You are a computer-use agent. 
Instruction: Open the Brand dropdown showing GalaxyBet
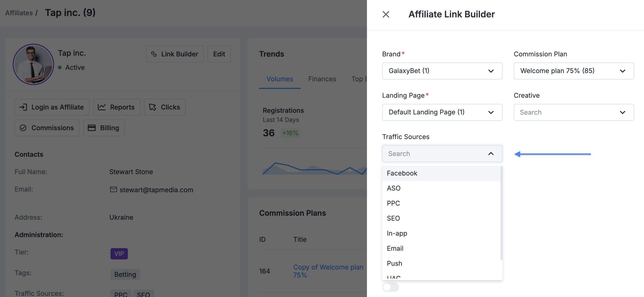click(x=442, y=71)
